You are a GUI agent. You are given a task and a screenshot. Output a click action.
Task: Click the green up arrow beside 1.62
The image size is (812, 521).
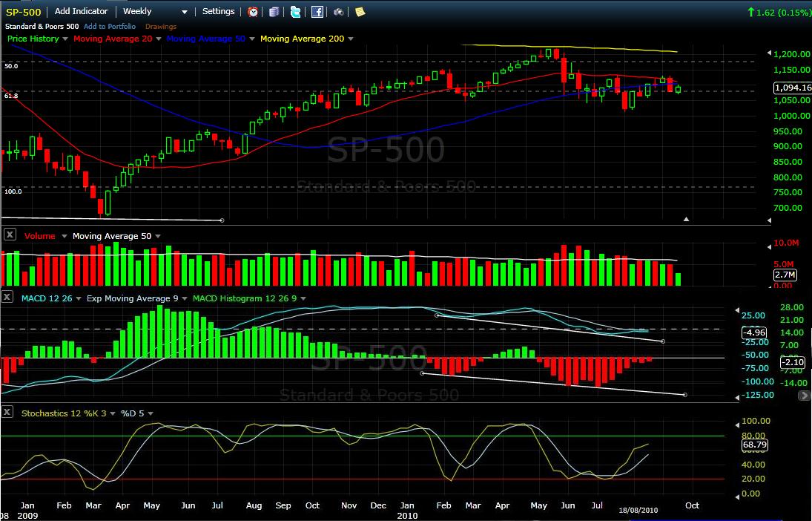coord(750,12)
